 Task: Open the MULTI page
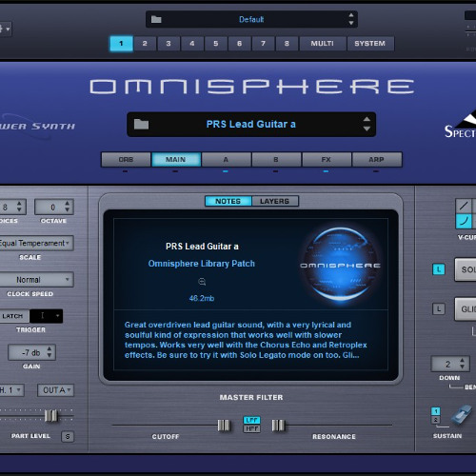pyautogui.click(x=323, y=44)
